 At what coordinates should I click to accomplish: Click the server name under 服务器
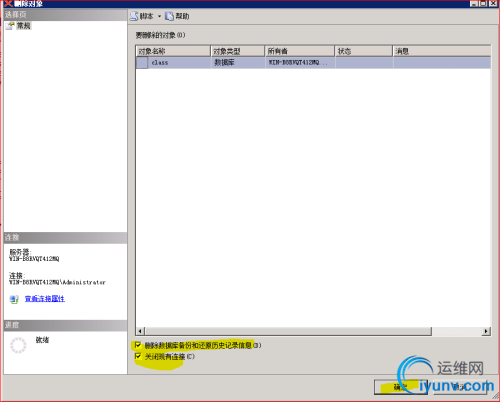34,259
